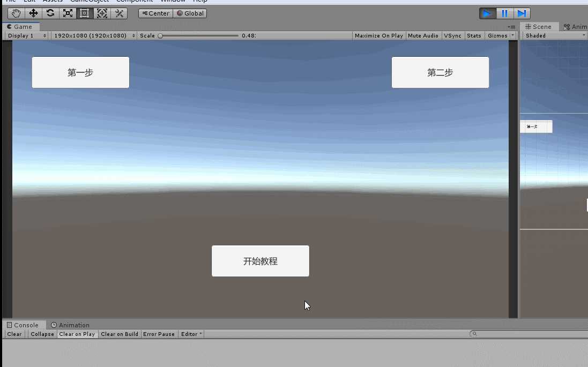Focus the console search field
The height and width of the screenshot is (367, 588).
pyautogui.click(x=529, y=334)
